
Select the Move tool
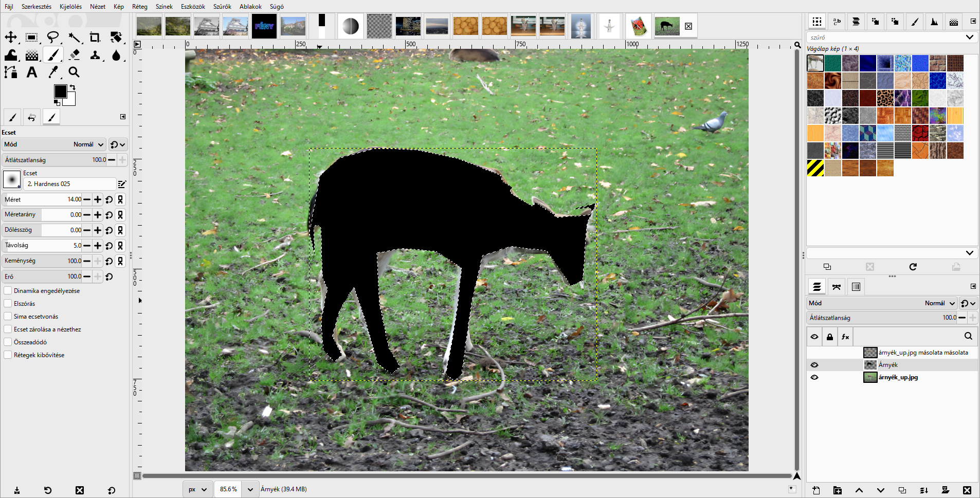tap(11, 37)
